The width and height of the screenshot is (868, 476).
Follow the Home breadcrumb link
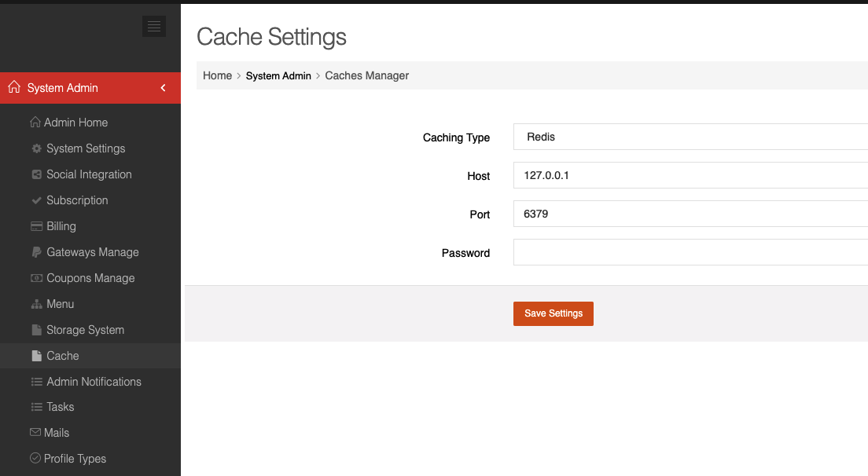pos(217,75)
